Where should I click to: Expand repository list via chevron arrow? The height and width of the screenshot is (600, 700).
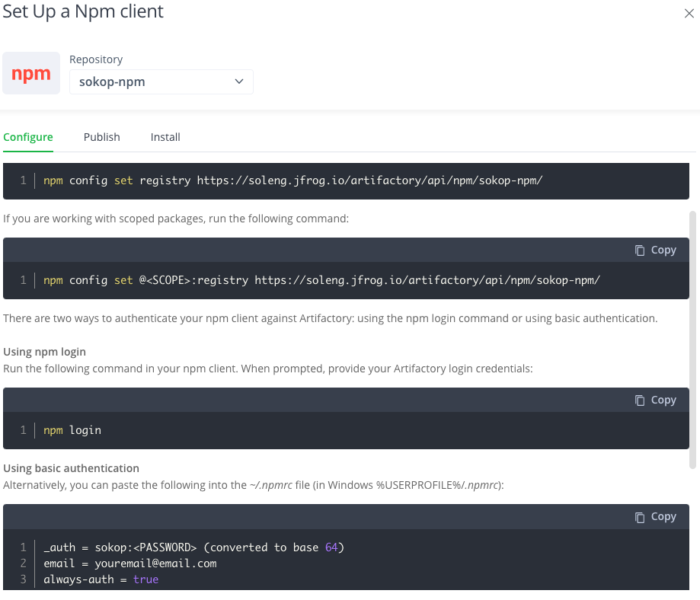click(x=239, y=81)
